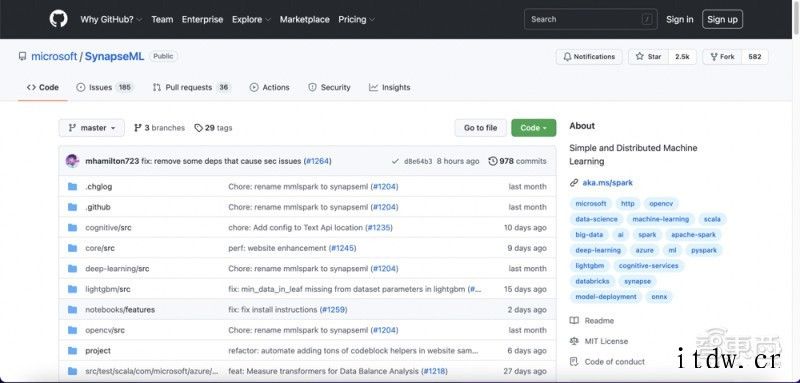This screenshot has height=383, width=800.
Task: Click the folder icon for src/test/scala
Action: click(x=72, y=371)
